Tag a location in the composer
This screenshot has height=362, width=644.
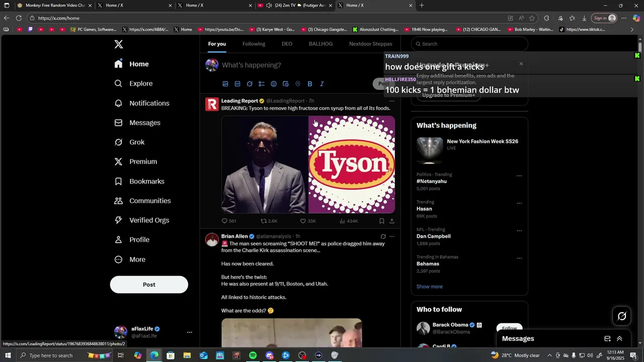point(298,84)
